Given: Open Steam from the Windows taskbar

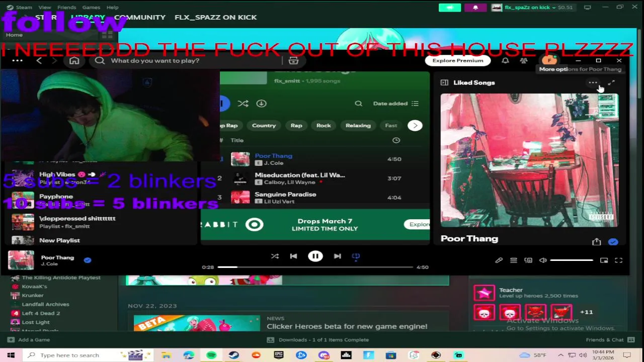Looking at the screenshot, I should point(233,355).
